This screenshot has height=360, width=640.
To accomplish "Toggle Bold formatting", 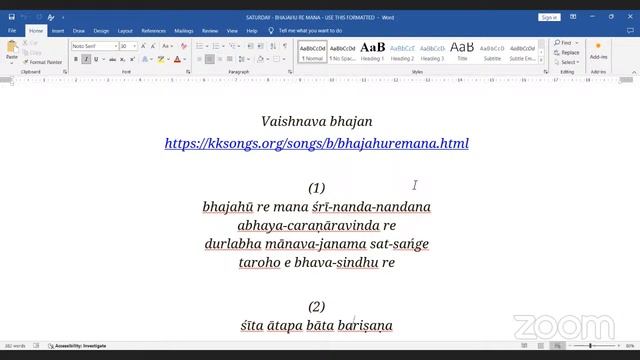I will pyautogui.click(x=76, y=60).
